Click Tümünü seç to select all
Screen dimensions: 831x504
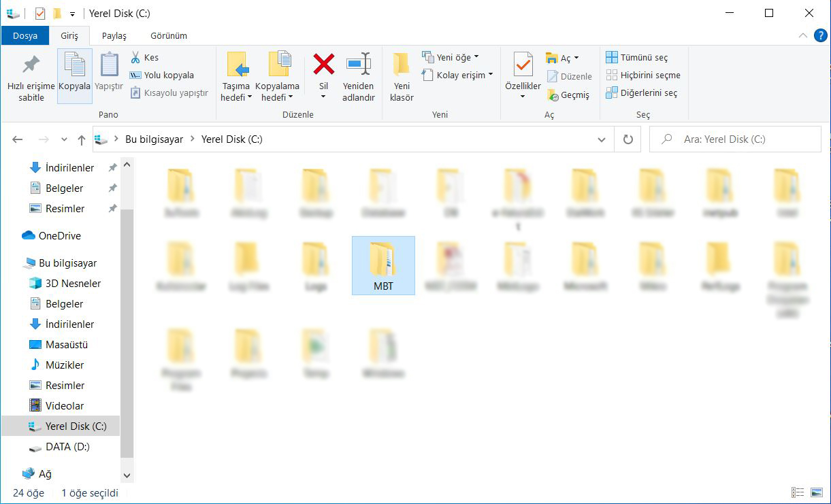click(637, 58)
